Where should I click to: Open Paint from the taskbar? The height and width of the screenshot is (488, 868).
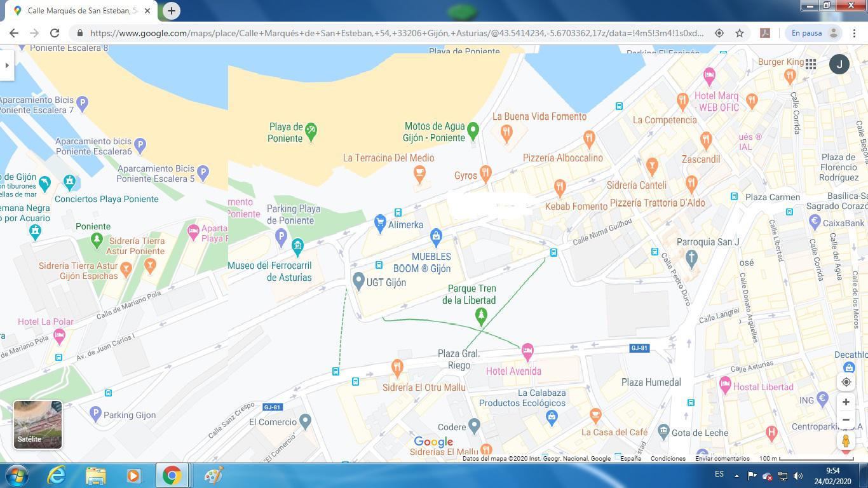214,475
